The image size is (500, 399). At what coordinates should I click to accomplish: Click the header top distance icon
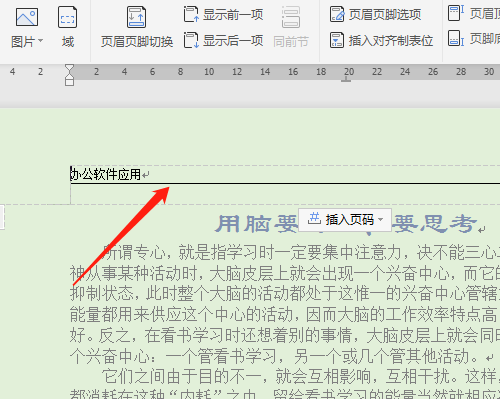456,13
